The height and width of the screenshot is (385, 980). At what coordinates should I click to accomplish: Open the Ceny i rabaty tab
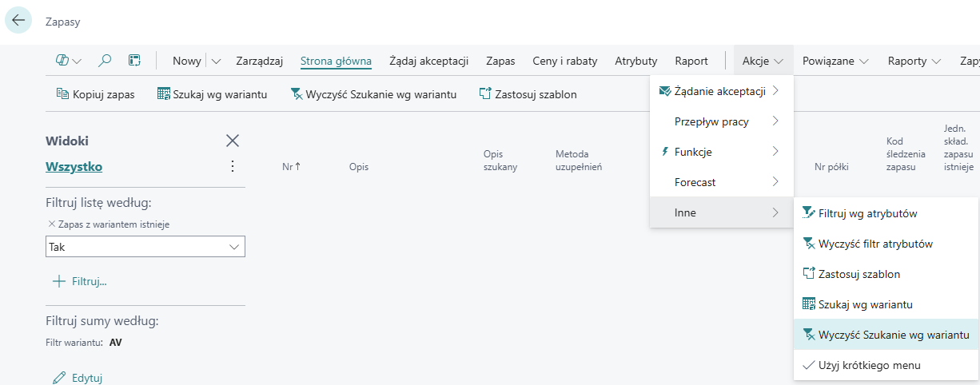566,61
